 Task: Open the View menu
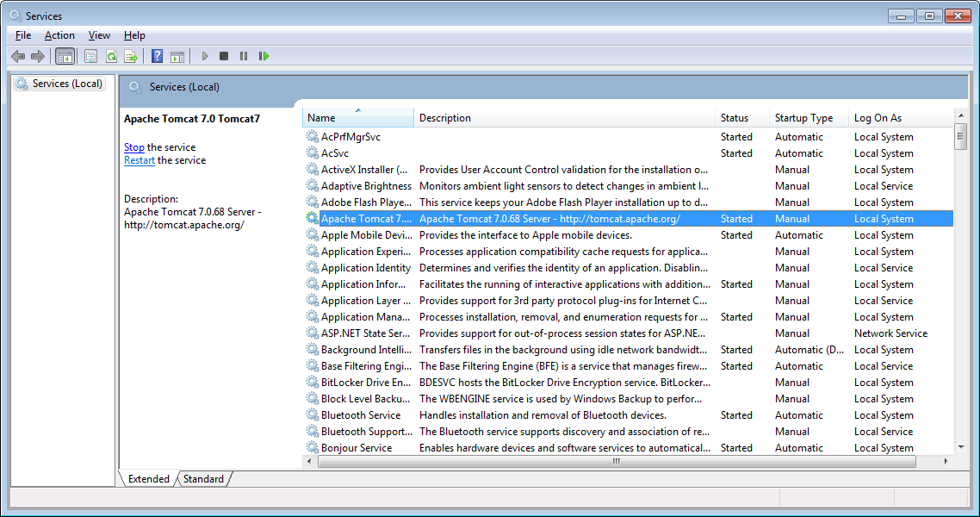[x=99, y=35]
